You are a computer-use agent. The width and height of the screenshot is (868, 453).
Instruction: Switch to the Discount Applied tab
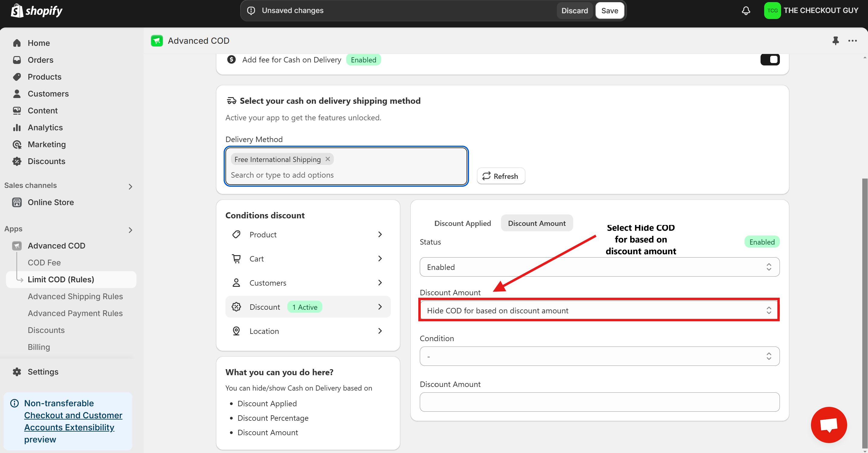[x=462, y=223]
